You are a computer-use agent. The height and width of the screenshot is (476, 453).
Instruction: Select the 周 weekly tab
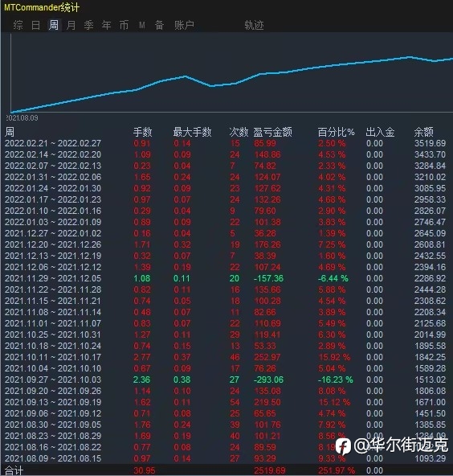(x=54, y=25)
